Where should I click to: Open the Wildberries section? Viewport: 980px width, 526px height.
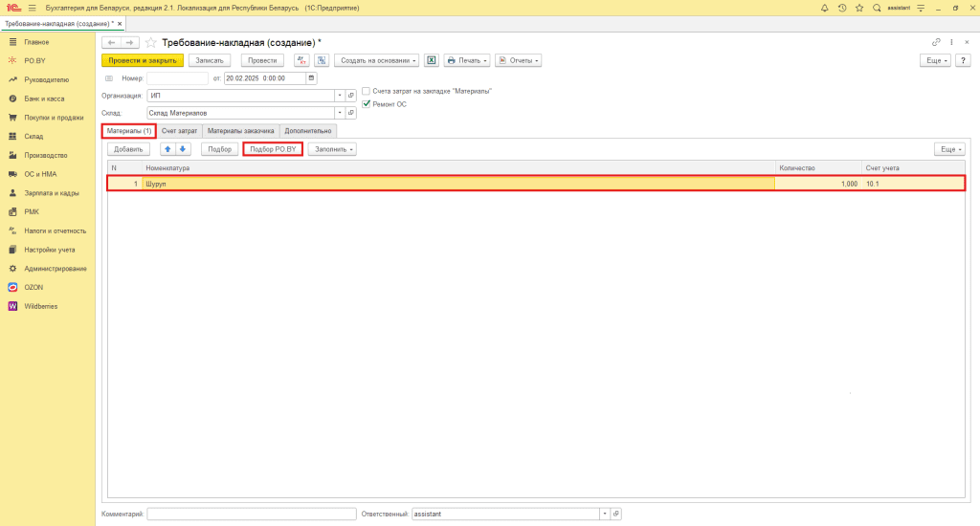tap(40, 306)
